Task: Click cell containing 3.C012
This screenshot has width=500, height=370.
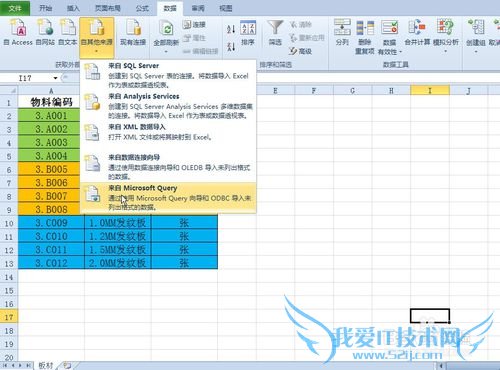Action: 51,263
